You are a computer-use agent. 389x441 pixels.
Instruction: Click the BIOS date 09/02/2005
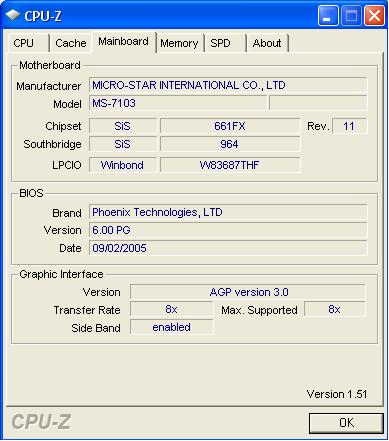pos(228,248)
